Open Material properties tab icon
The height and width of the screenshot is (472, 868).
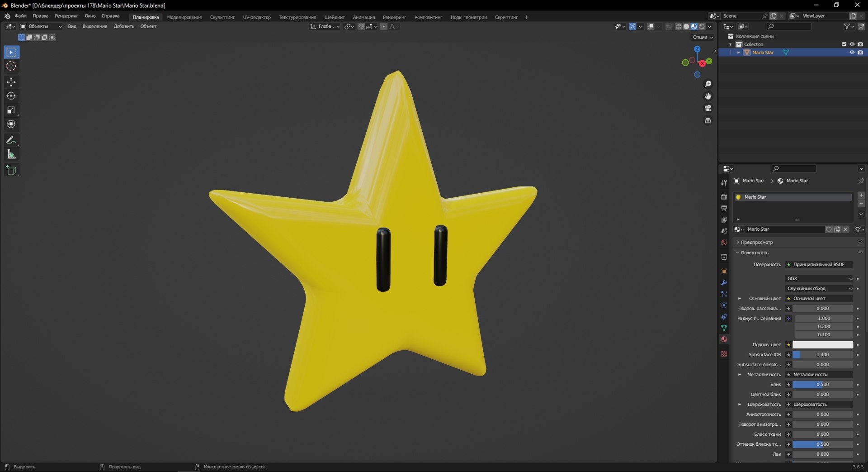pyautogui.click(x=724, y=339)
